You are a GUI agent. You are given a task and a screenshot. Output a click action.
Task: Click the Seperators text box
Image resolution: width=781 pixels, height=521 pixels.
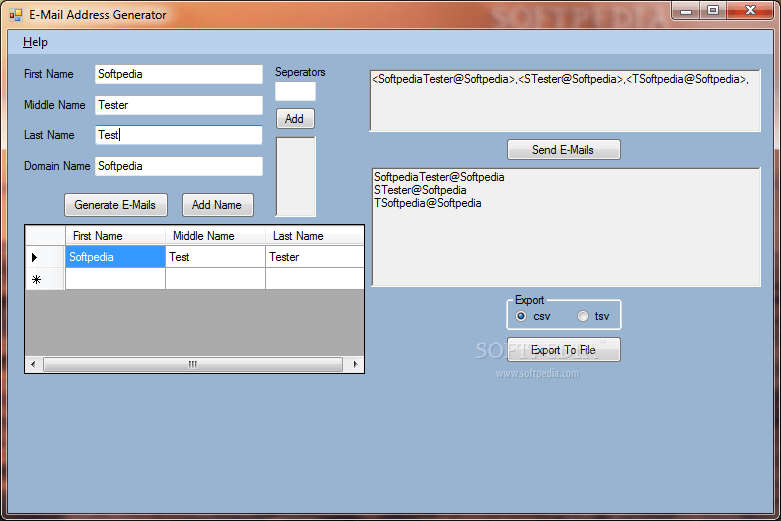pos(295,92)
